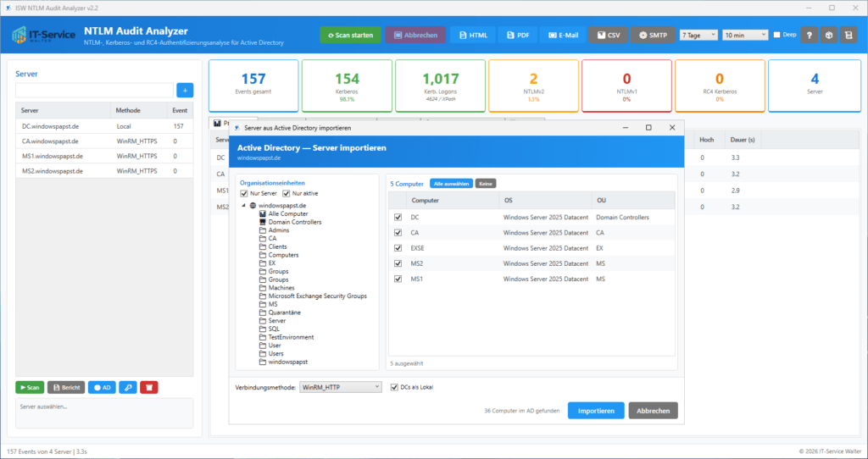Click the blue AD import button

tap(102, 387)
